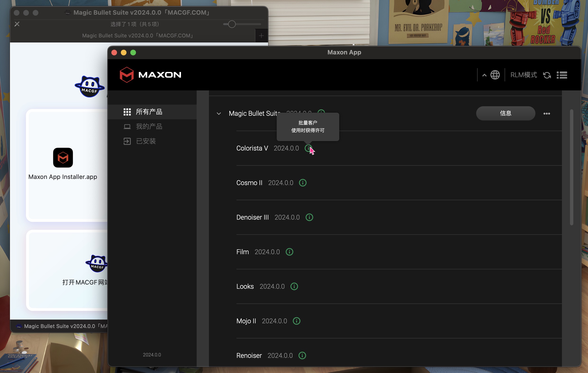Viewport: 588px width, 373px height.
Task: Click the Mojo II info icon
Action: [296, 321]
